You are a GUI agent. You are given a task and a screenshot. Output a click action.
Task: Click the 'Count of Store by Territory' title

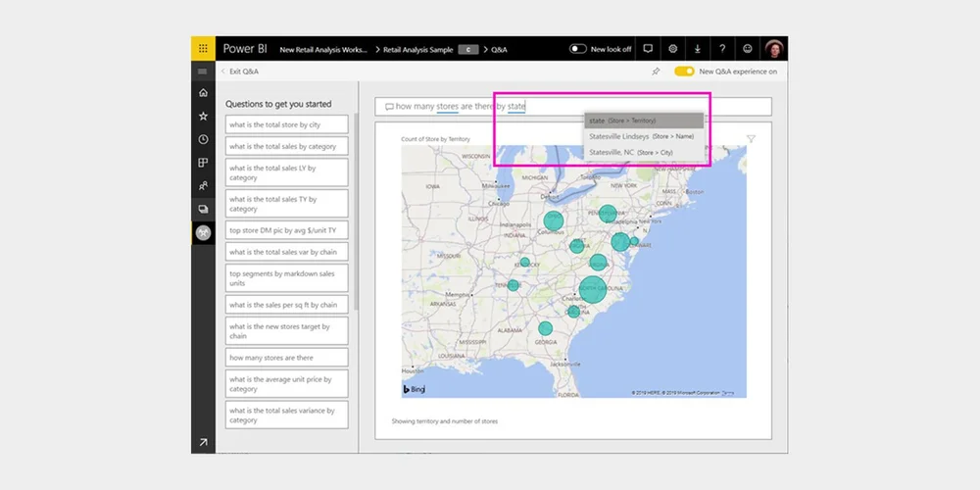coord(436,139)
